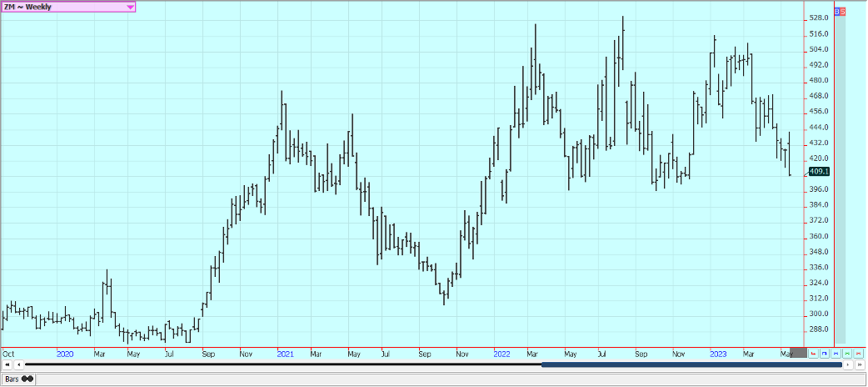Click the blue B buy button
This screenshot has height=387, width=868.
[x=836, y=11]
